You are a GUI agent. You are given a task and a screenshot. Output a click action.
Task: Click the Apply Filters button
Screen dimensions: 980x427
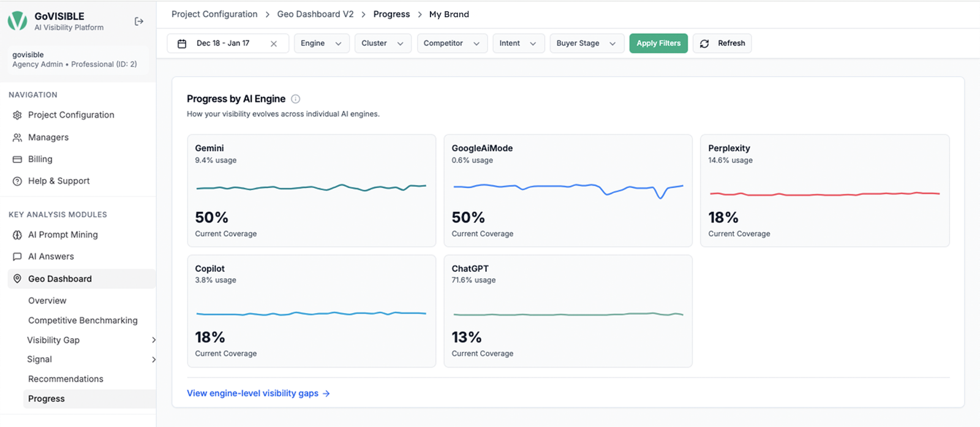(x=658, y=43)
